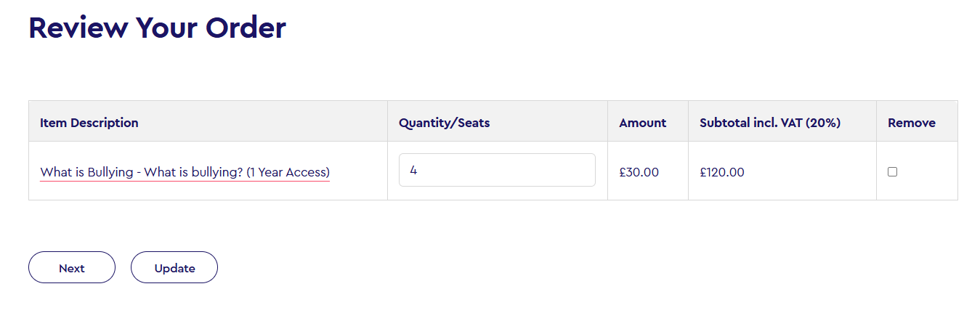
Task: Click the Remove column header
Action: tap(911, 123)
